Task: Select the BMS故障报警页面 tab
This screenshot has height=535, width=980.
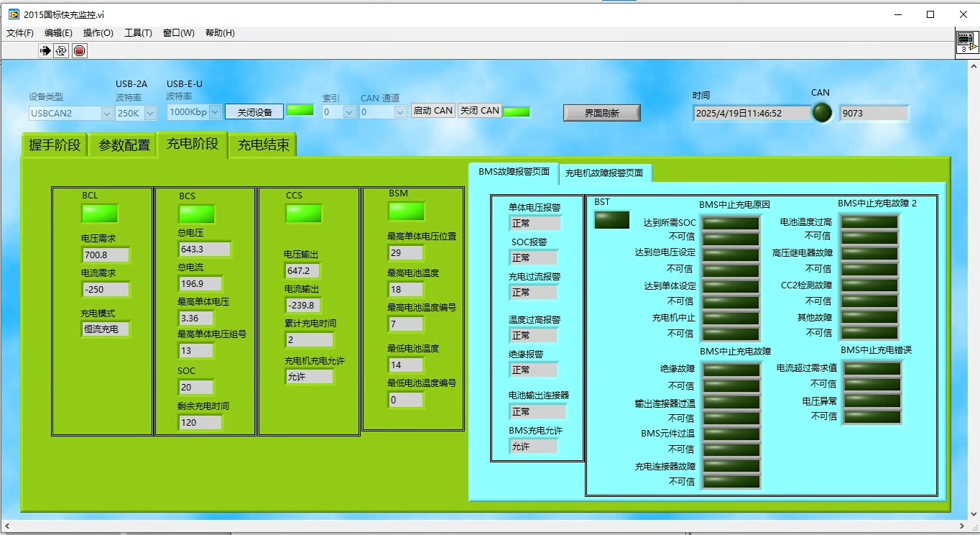Action: [x=514, y=172]
